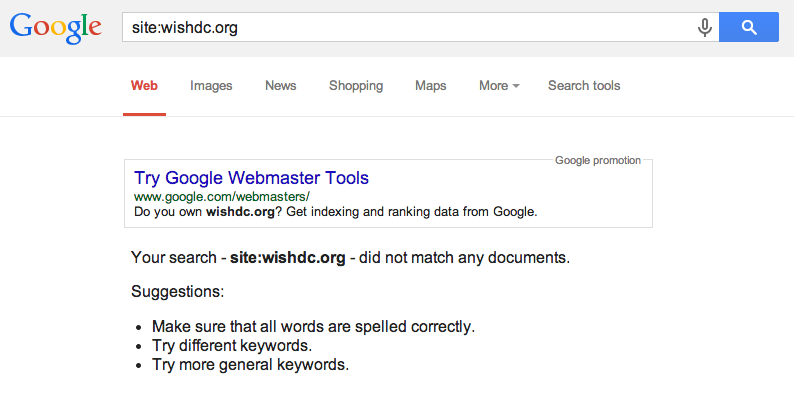Open the Try Google Webmaster Tools link
The width and height of the screenshot is (794, 400).
pos(251,178)
